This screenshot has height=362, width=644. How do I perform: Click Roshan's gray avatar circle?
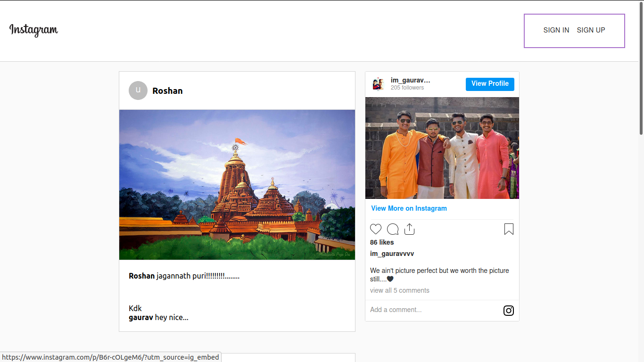(138, 90)
